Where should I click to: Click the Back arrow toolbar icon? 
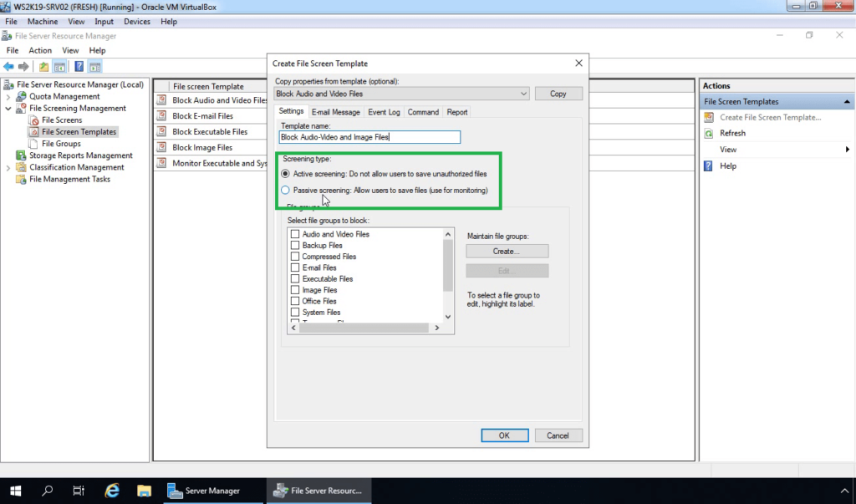[8, 67]
